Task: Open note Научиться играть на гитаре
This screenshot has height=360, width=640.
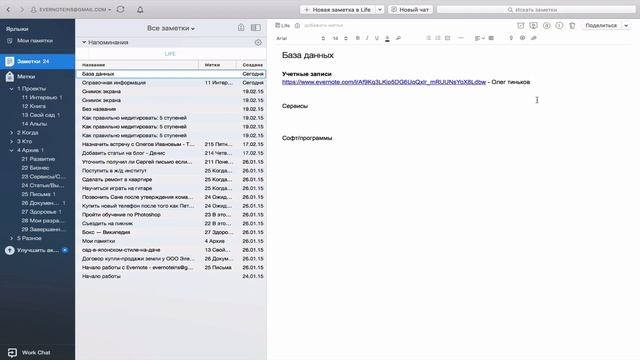Action: (x=171, y=188)
